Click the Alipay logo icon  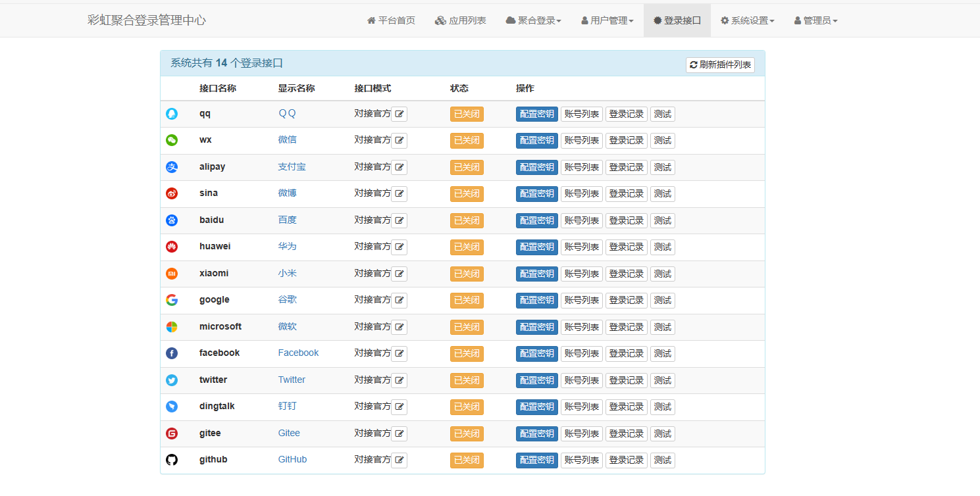[x=172, y=167]
